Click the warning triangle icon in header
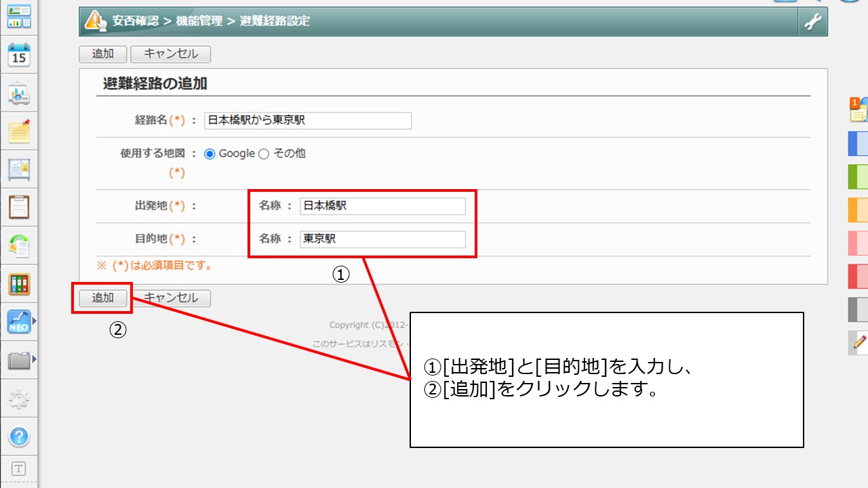Image resolution: width=868 pixels, height=488 pixels. click(94, 21)
